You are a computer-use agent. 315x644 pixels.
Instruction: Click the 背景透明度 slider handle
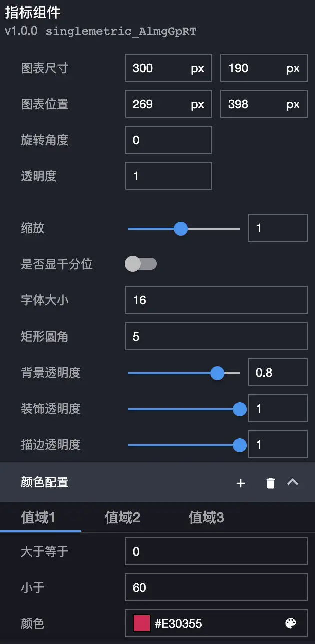click(x=217, y=373)
